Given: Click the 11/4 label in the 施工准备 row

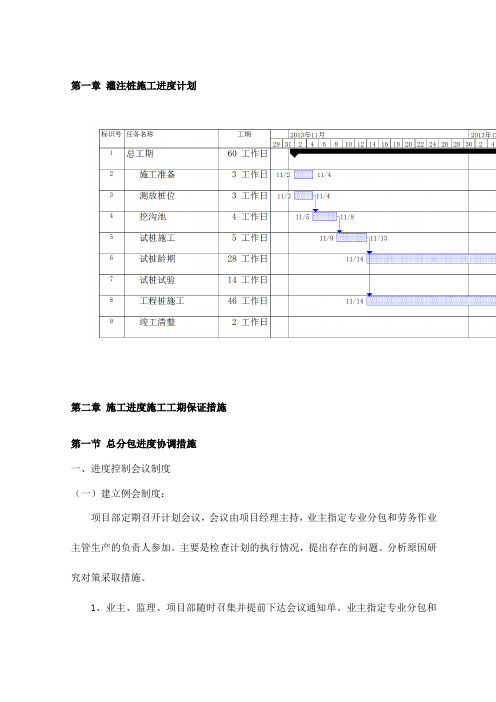Looking at the screenshot, I should click(324, 175).
